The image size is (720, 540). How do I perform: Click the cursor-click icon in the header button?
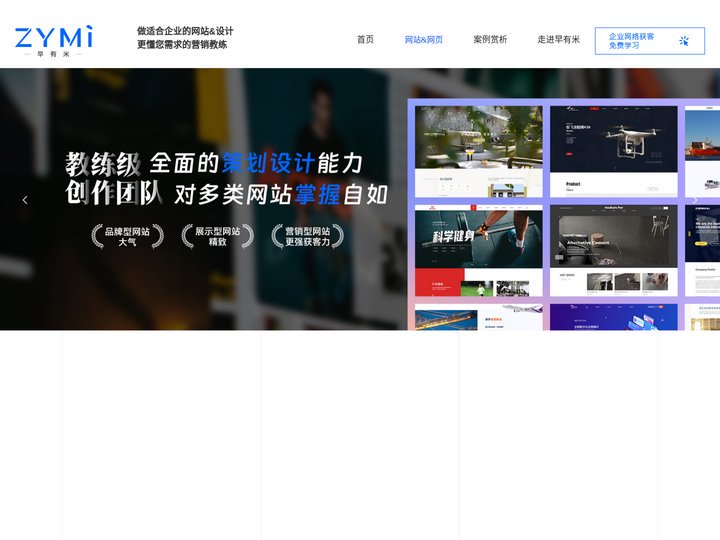coord(684,41)
